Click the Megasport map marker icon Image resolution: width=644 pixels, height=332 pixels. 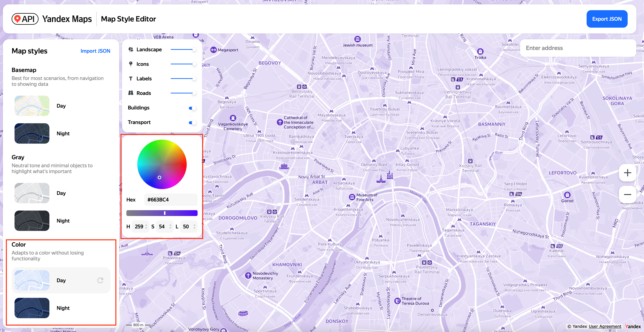[213, 50]
